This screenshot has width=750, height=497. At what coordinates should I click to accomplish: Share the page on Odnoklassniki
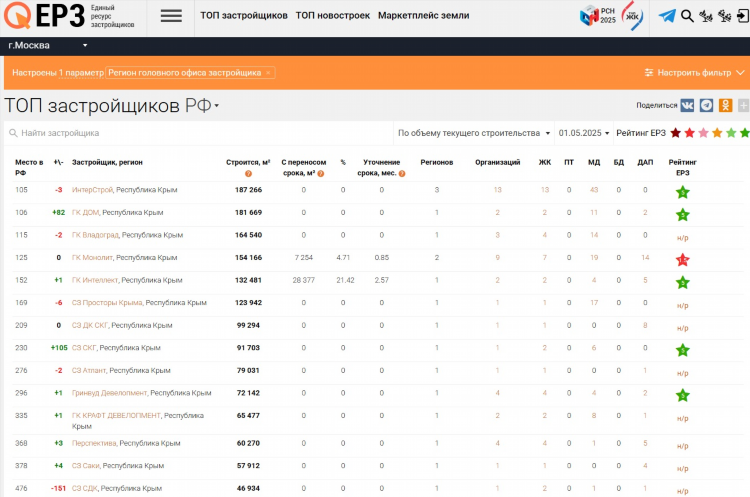[x=726, y=105]
